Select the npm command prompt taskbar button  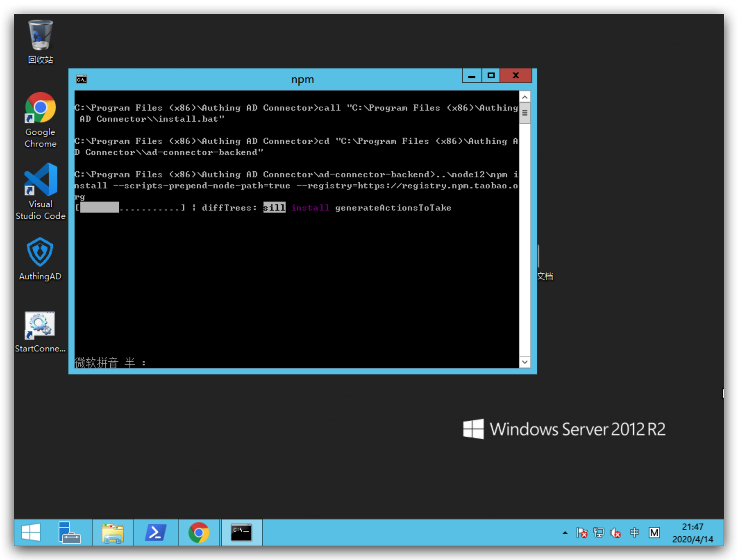coord(242,532)
